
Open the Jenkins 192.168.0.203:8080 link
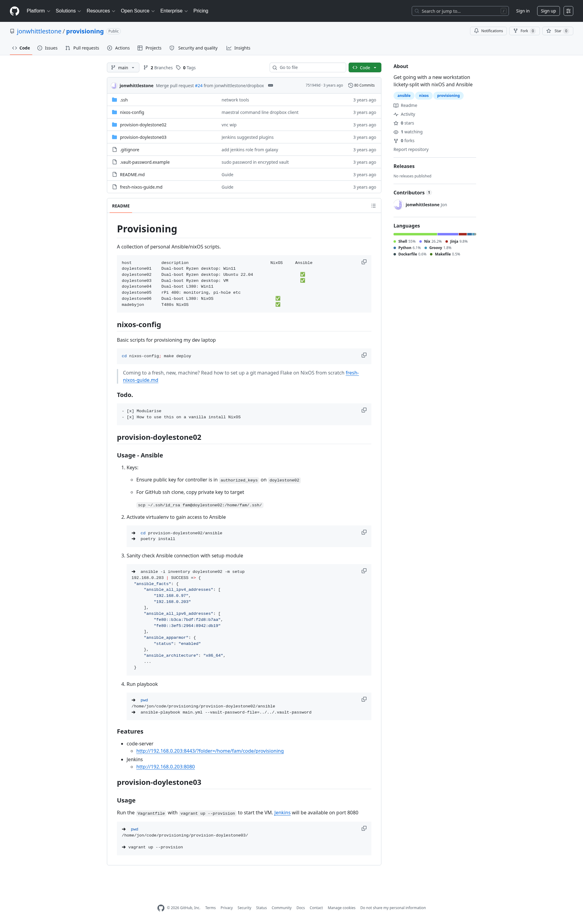click(x=165, y=767)
